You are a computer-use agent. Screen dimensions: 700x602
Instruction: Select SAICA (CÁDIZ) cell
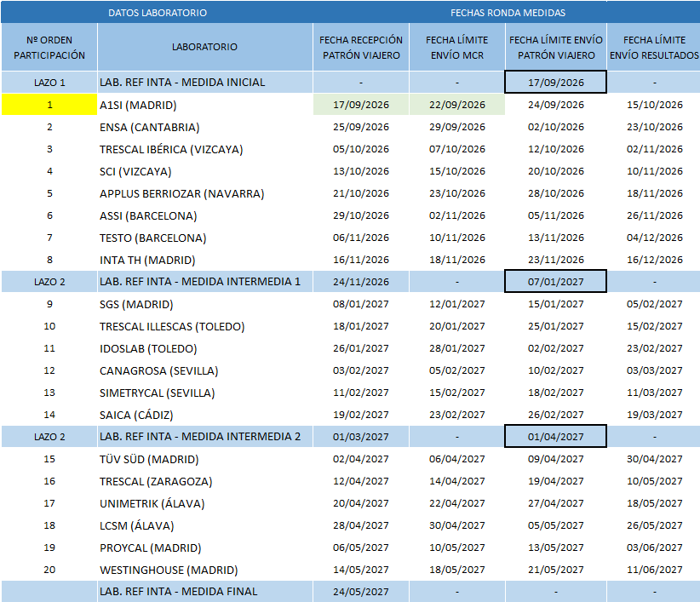point(205,415)
